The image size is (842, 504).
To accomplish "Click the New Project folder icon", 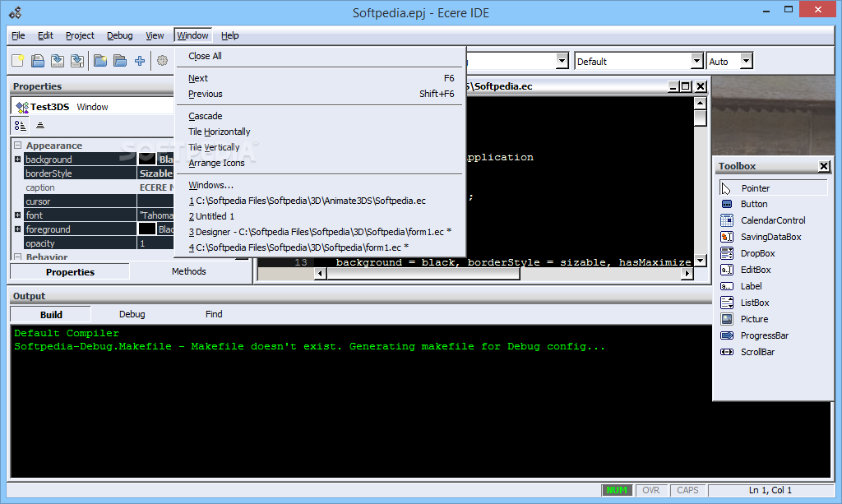I will click(99, 61).
